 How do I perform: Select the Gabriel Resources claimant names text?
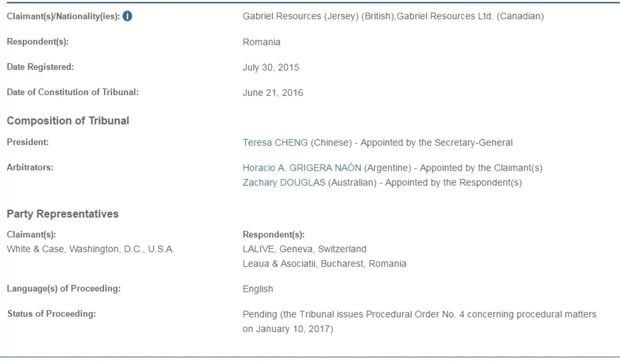[x=393, y=17]
